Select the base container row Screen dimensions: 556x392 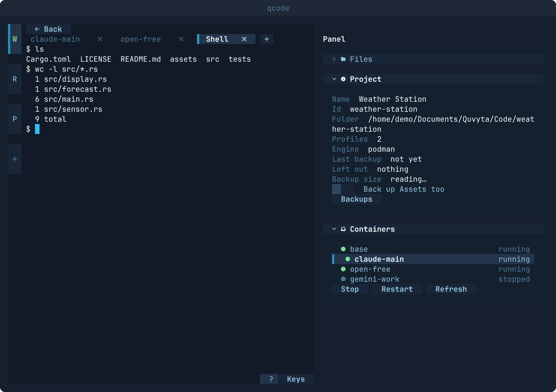433,249
